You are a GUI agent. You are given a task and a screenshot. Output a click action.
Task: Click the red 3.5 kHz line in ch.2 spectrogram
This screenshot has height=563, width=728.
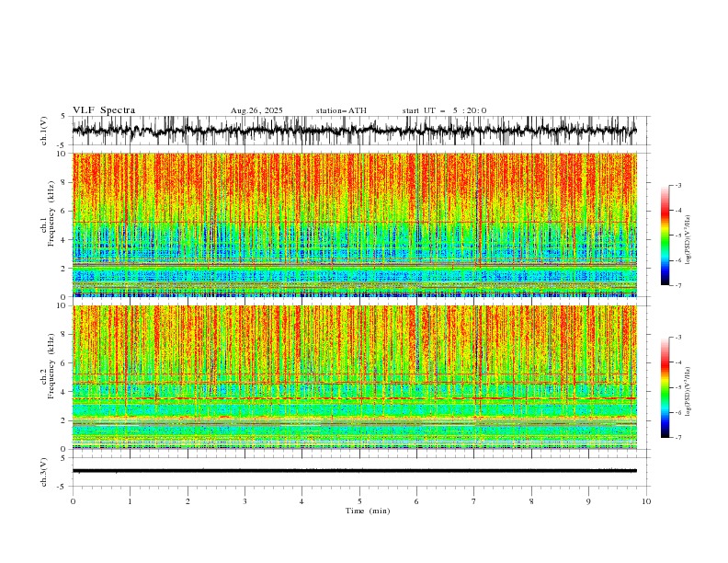click(x=354, y=398)
